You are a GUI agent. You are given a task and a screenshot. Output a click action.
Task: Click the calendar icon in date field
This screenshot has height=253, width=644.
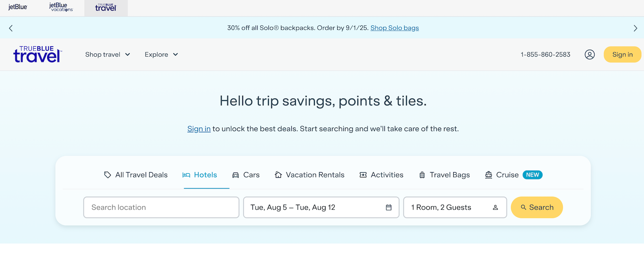[389, 208]
